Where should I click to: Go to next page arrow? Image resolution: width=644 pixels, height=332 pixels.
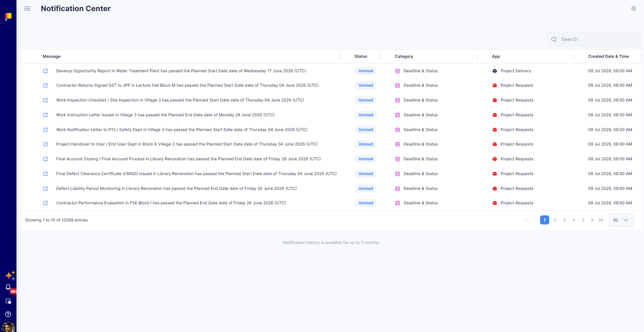click(x=592, y=220)
